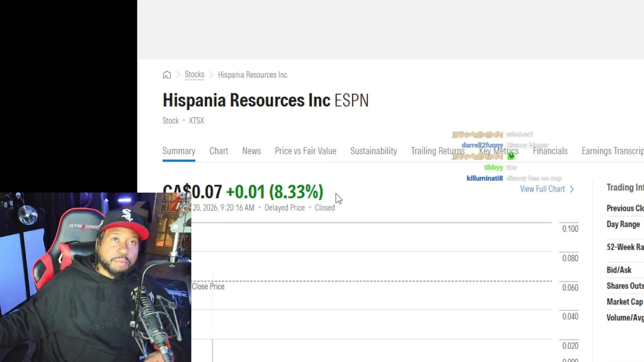Click the 52-Week Range row label
Viewport: 644px width, 362px height.
click(625, 247)
